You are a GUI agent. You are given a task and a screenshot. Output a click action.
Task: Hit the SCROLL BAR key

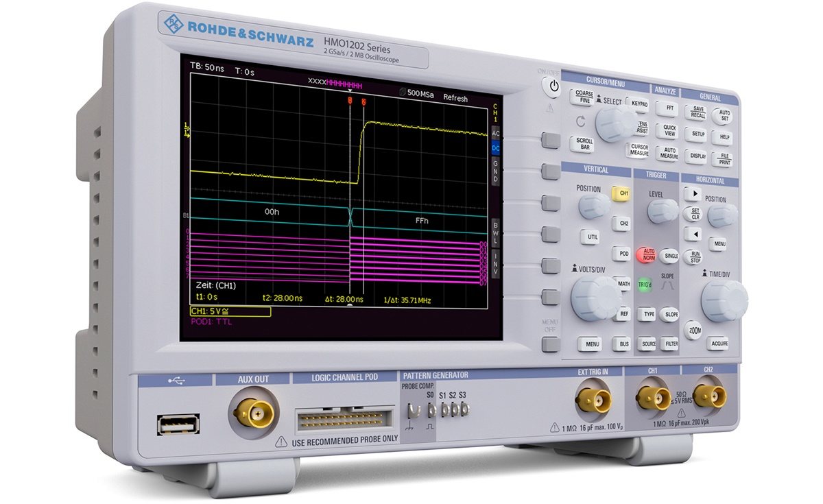coord(584,144)
